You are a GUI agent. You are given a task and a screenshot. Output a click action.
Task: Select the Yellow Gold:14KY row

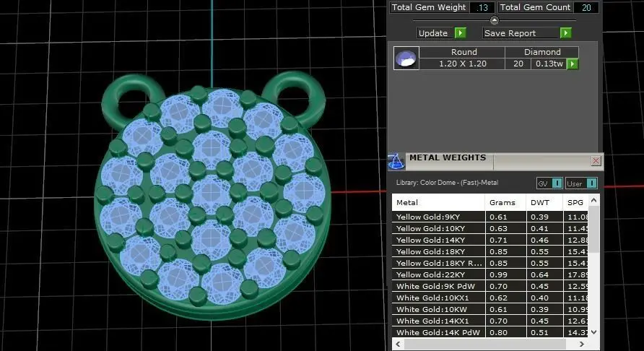pos(490,240)
